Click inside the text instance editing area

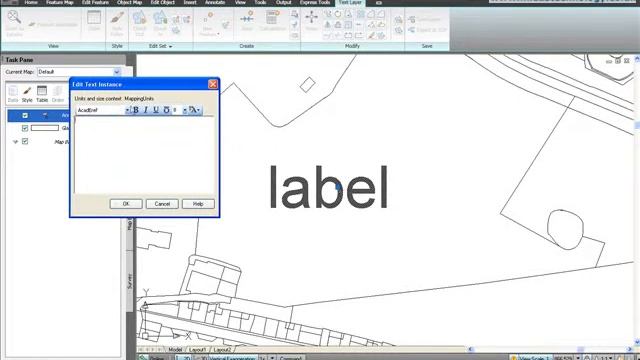point(144,155)
